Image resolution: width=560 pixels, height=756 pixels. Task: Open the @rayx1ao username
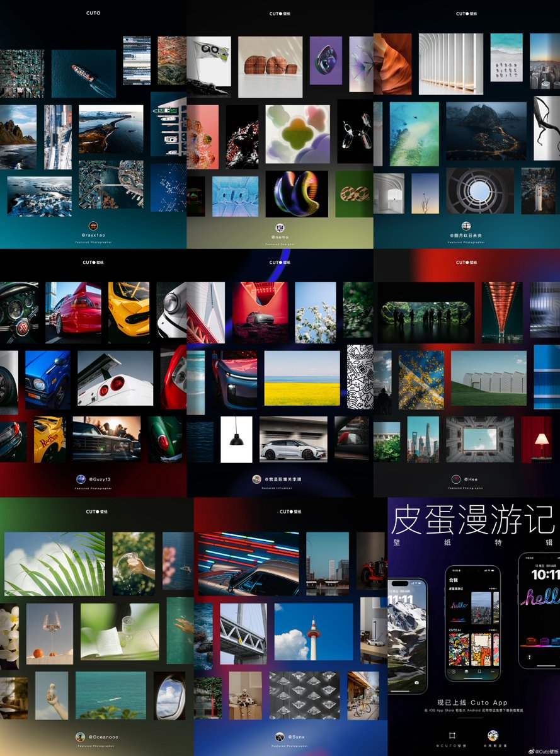[x=93, y=236]
